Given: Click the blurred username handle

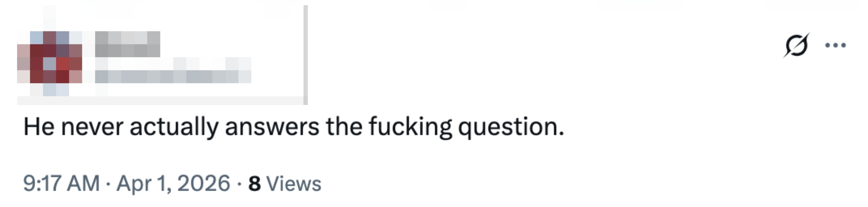Looking at the screenshot, I should 173,76.
